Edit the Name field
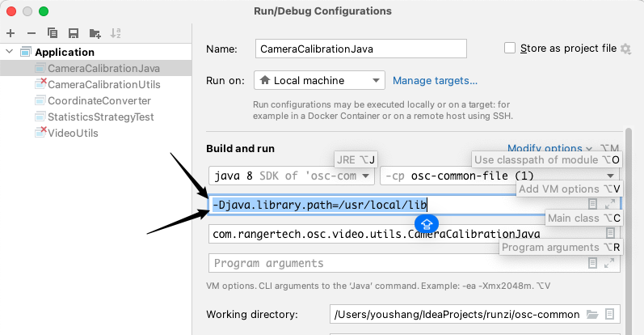This screenshot has width=644, height=335. pyautogui.click(x=360, y=49)
